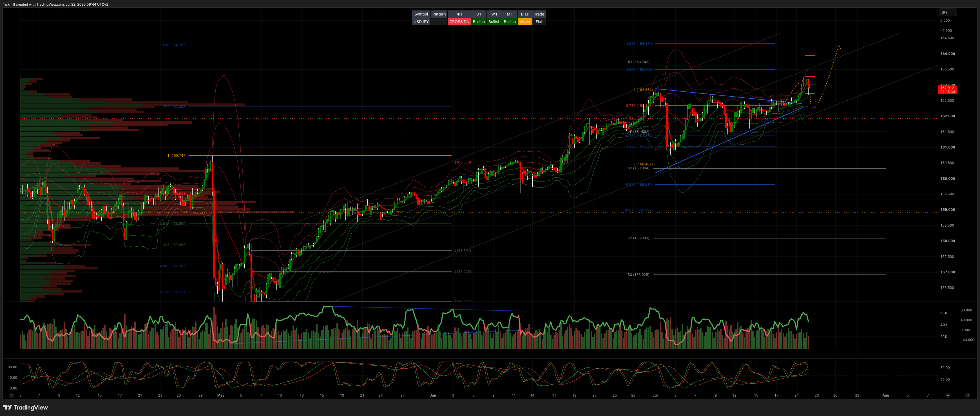The height and width of the screenshot is (416, 980).
Task: Click the 164.000 price axis label
Action: click(x=948, y=54)
